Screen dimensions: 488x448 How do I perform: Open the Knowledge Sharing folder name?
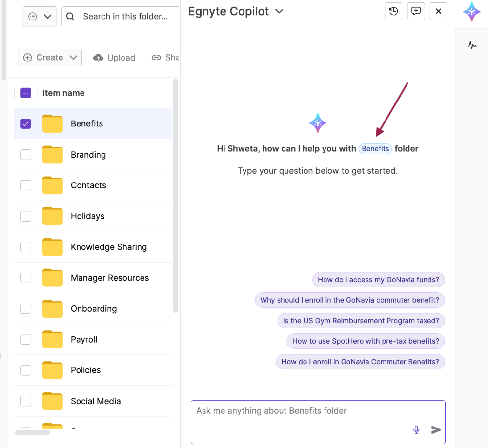click(109, 247)
